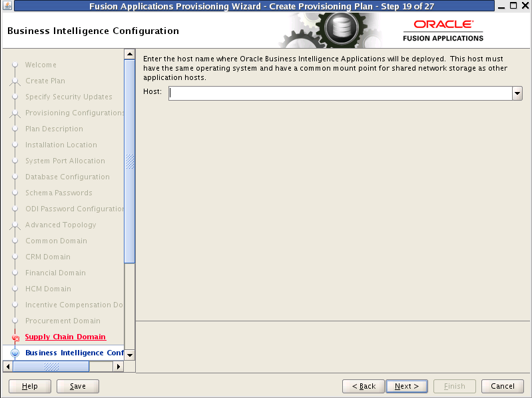The image size is (532, 398).
Task: Click the vertical scrollbar thumb in the step list
Action: [x=130, y=161]
